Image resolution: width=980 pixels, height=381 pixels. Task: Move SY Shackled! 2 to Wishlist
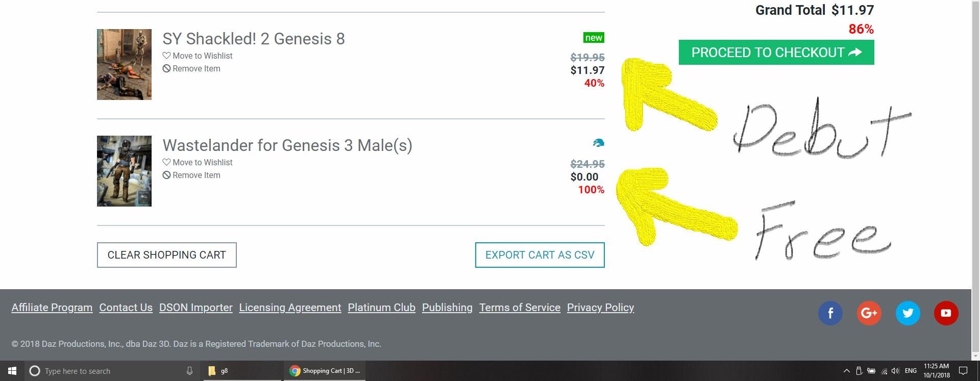click(198, 56)
